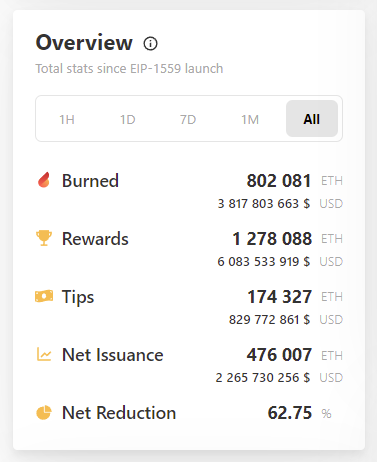
Task: Switch to the 1H time range
Action: pos(67,119)
